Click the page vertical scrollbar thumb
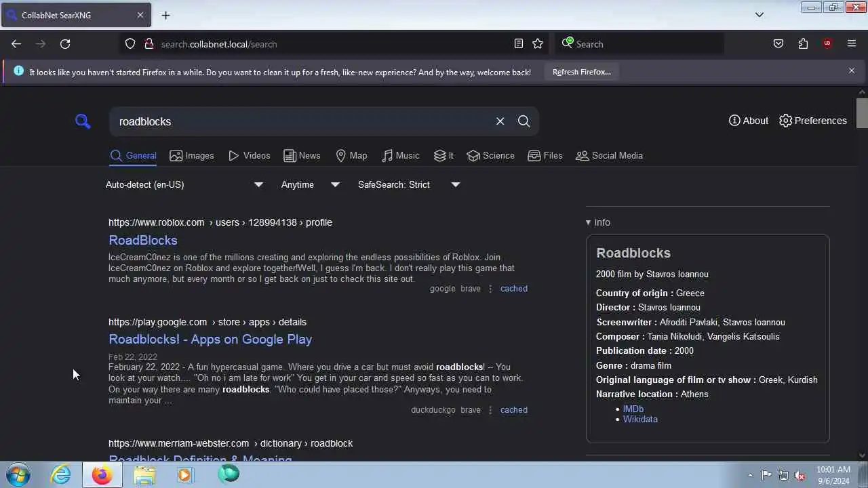 [x=862, y=113]
